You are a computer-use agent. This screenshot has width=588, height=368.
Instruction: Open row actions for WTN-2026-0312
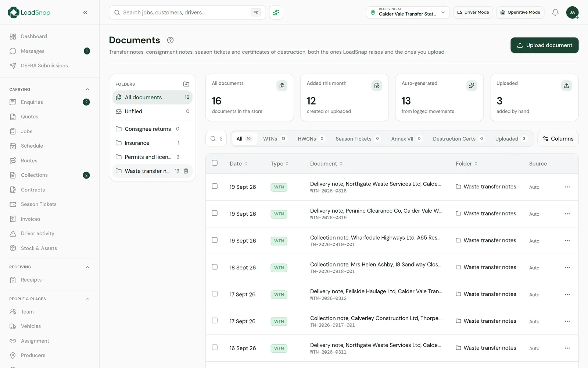tap(567, 294)
